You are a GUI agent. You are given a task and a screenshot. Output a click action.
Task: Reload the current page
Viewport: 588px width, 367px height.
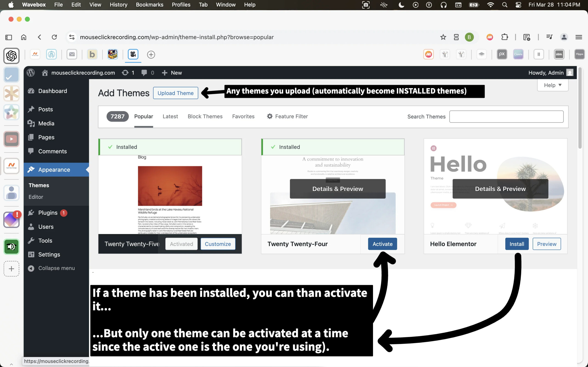coord(54,37)
